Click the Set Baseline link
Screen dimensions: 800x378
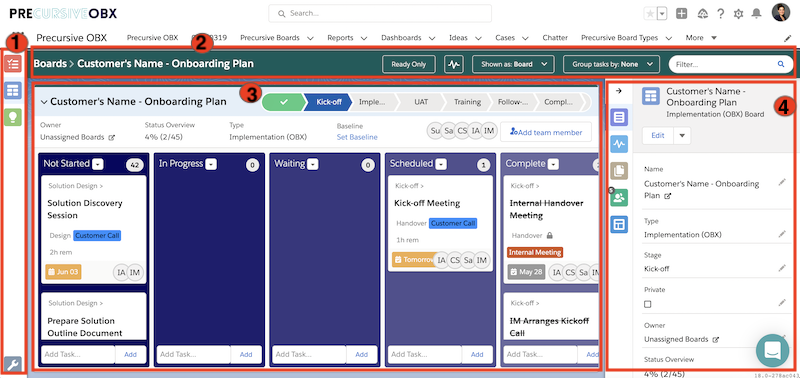tap(357, 137)
